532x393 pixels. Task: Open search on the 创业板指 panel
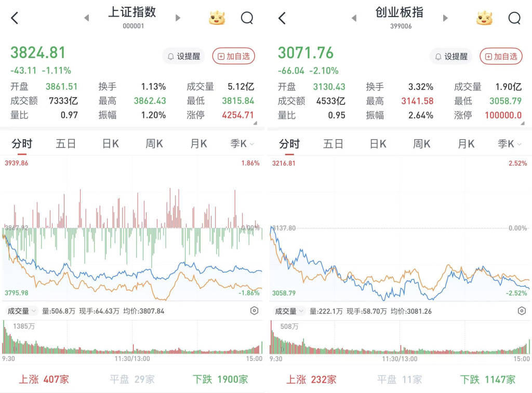click(x=514, y=18)
